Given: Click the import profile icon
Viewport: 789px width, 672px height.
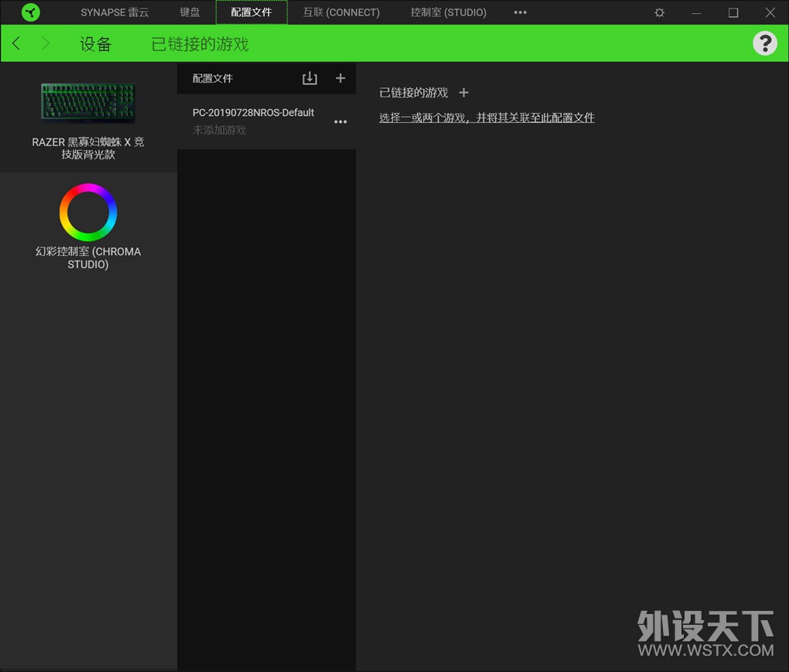Looking at the screenshot, I should click(x=309, y=78).
